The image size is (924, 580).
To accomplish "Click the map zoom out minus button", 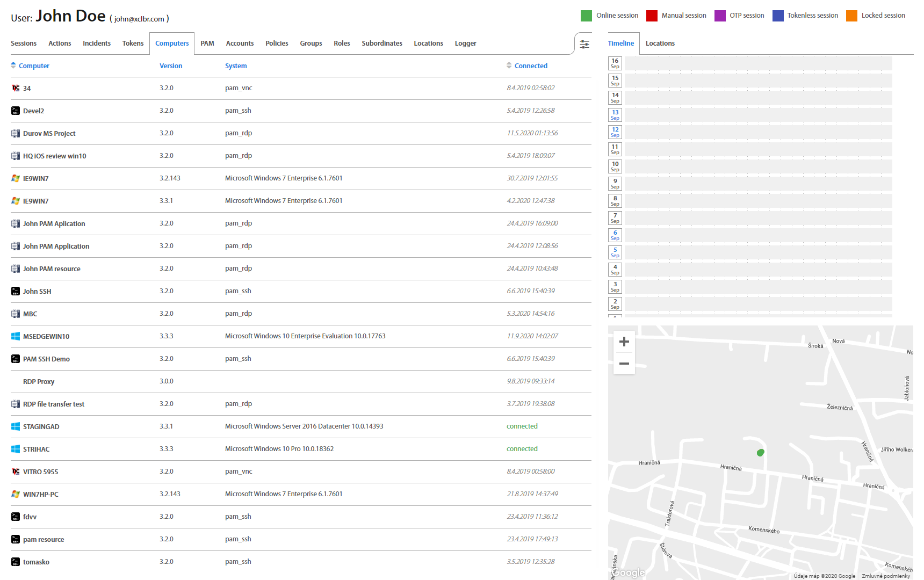I will tap(624, 364).
